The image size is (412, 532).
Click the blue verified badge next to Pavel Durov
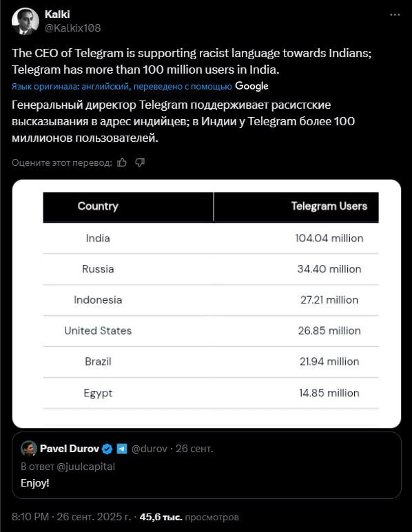tap(107, 449)
